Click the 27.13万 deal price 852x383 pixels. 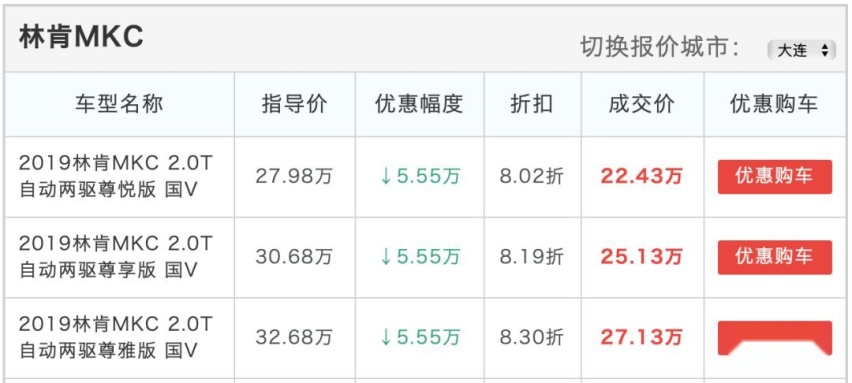point(641,337)
